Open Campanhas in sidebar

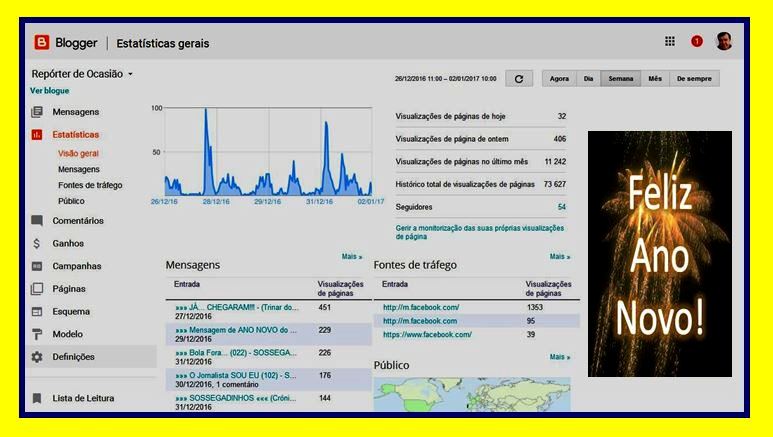[76, 266]
